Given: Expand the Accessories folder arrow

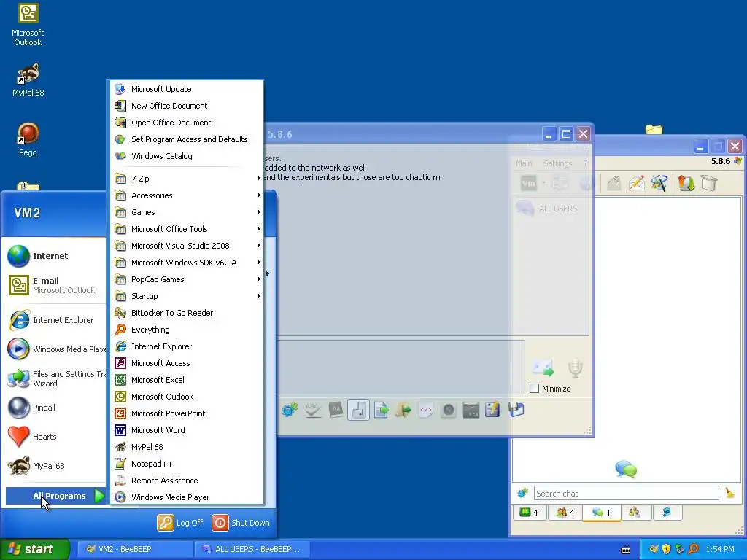Looking at the screenshot, I should (259, 195).
